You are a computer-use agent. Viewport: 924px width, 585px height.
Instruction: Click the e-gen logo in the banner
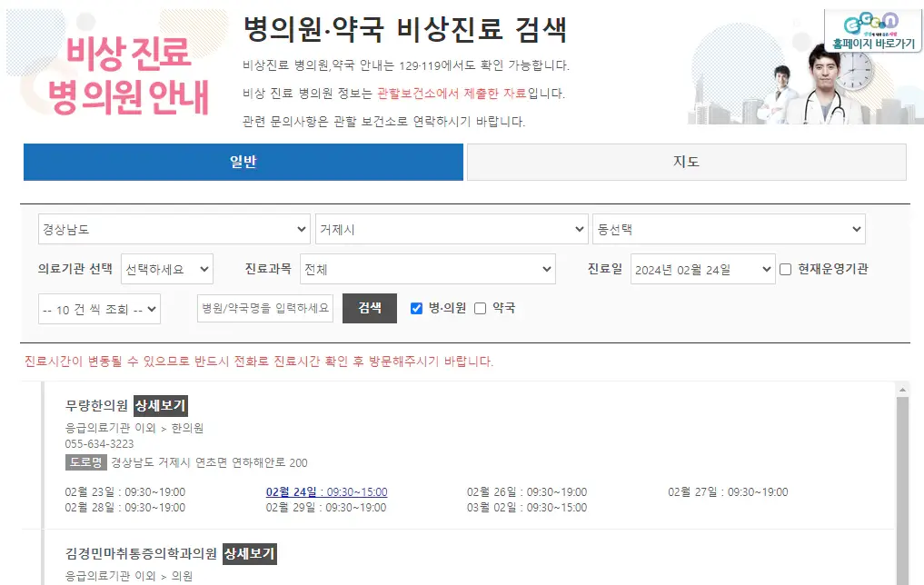tap(872, 24)
